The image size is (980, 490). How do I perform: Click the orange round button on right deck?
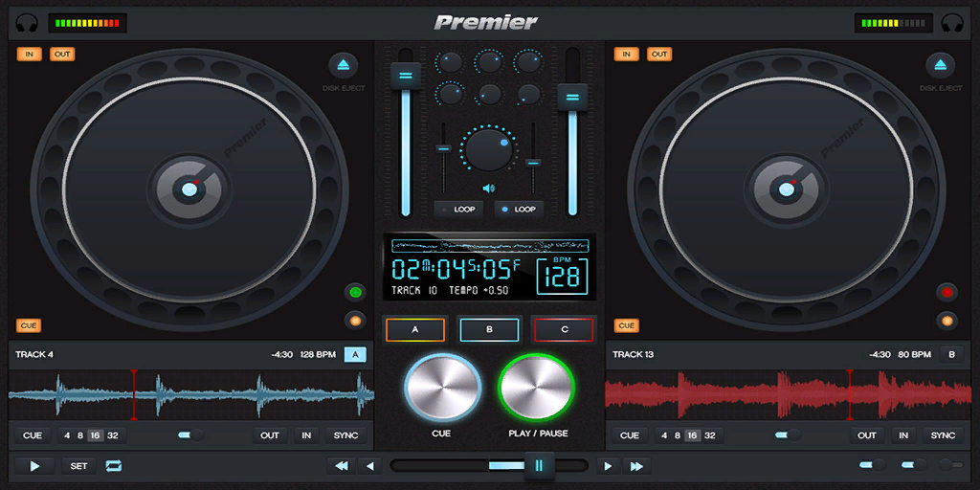coord(947,321)
